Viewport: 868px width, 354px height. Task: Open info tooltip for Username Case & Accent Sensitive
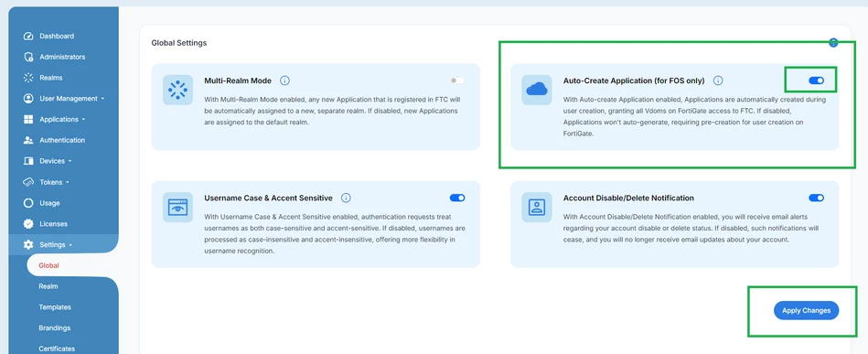tap(346, 198)
